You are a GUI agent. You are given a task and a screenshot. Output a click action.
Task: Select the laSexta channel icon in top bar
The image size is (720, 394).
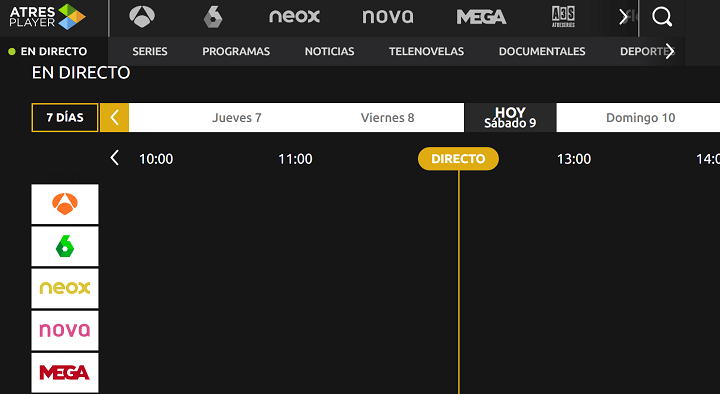click(x=213, y=17)
